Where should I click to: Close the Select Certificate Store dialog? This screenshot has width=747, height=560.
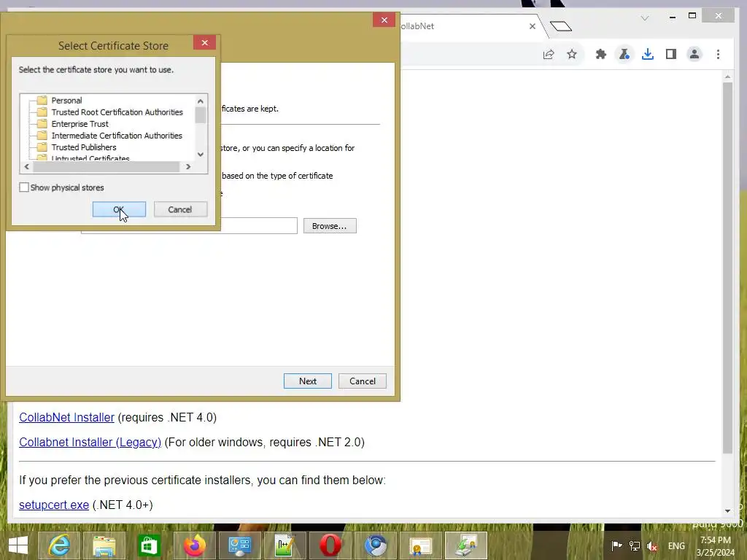(x=205, y=43)
